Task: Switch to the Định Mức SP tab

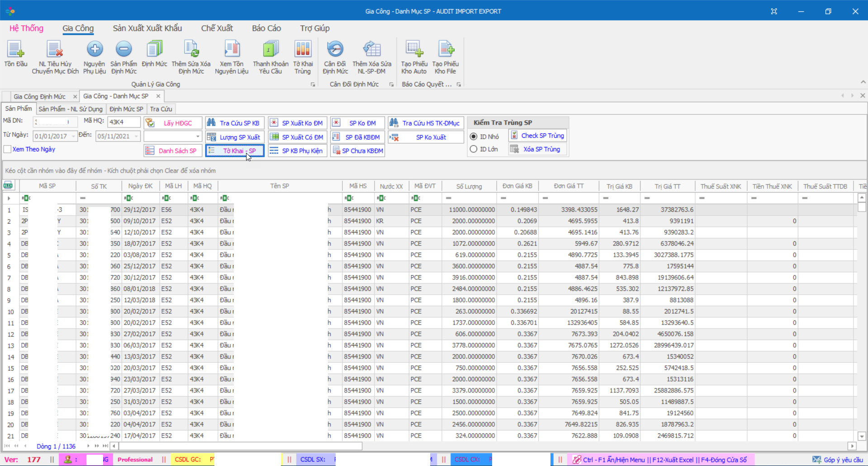Action: point(126,109)
